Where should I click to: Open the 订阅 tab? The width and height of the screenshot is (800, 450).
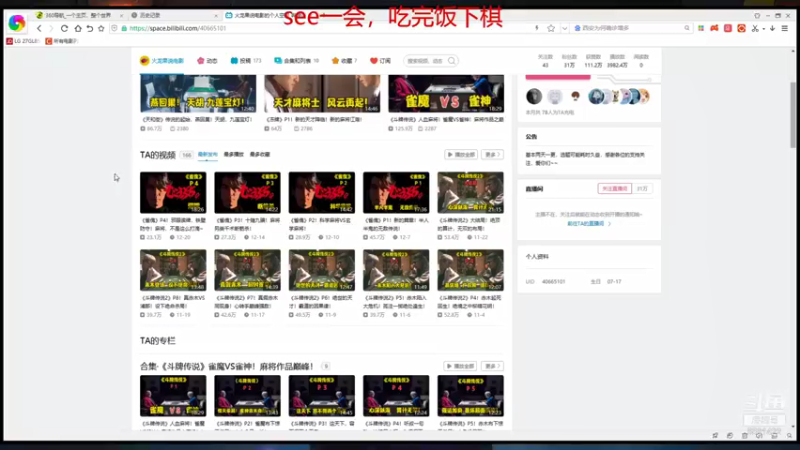380,61
